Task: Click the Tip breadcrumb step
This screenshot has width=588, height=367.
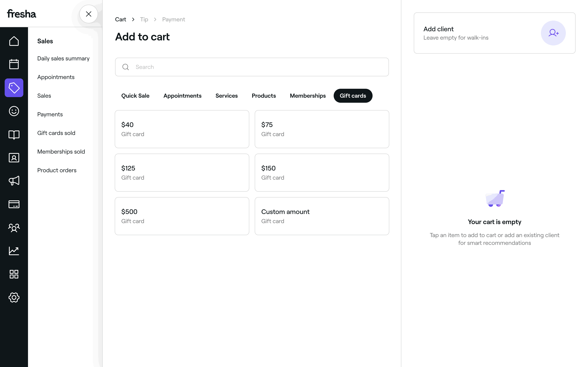Action: (144, 19)
